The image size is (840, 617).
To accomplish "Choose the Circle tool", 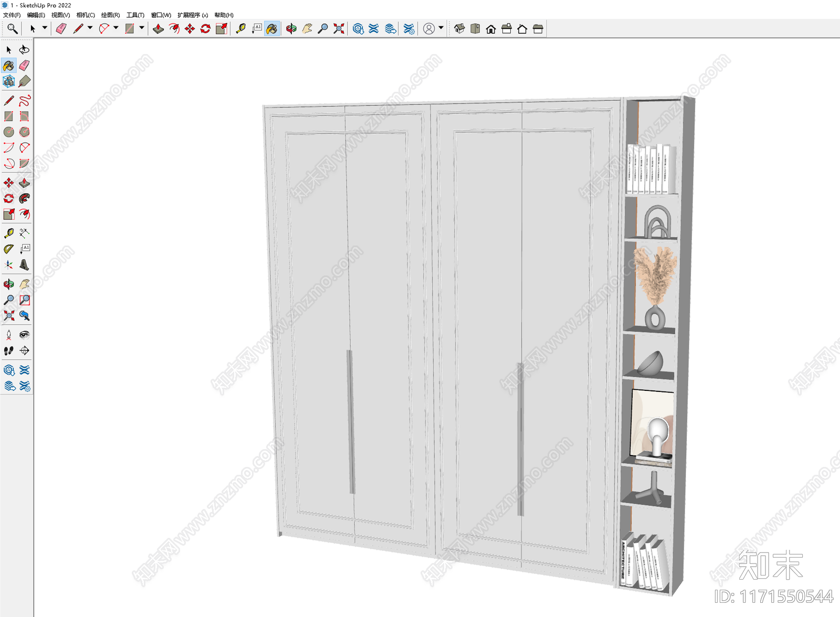I will click(9, 132).
